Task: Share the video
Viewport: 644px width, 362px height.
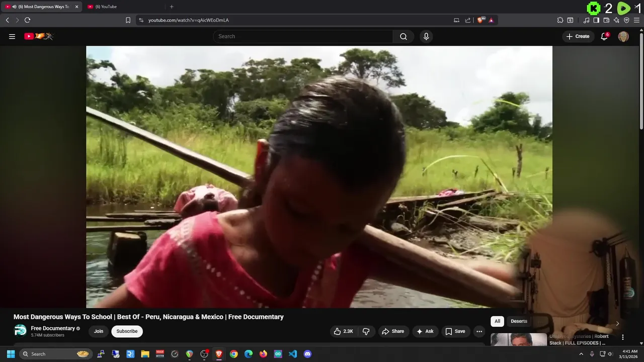Action: (x=393, y=331)
